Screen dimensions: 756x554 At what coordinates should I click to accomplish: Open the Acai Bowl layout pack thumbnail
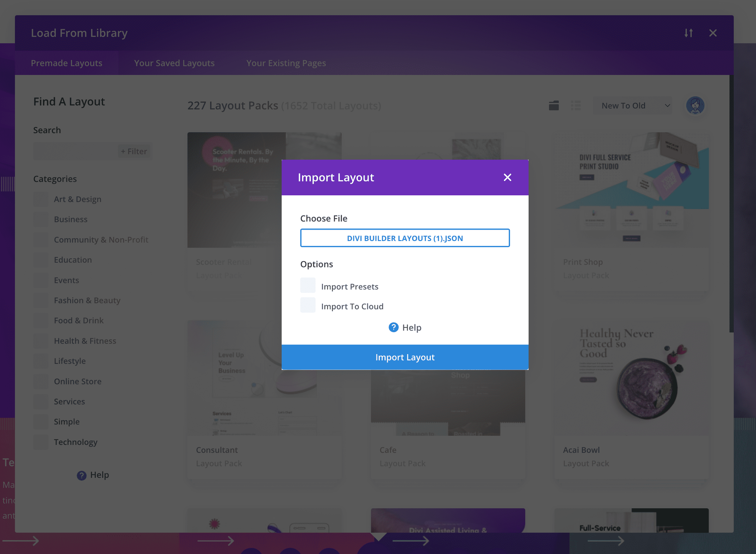click(631, 378)
